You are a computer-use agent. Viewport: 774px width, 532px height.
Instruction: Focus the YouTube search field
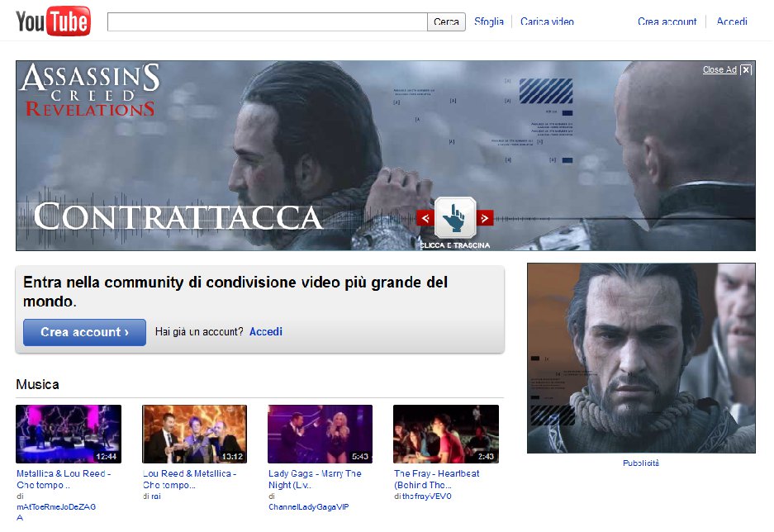(x=267, y=21)
